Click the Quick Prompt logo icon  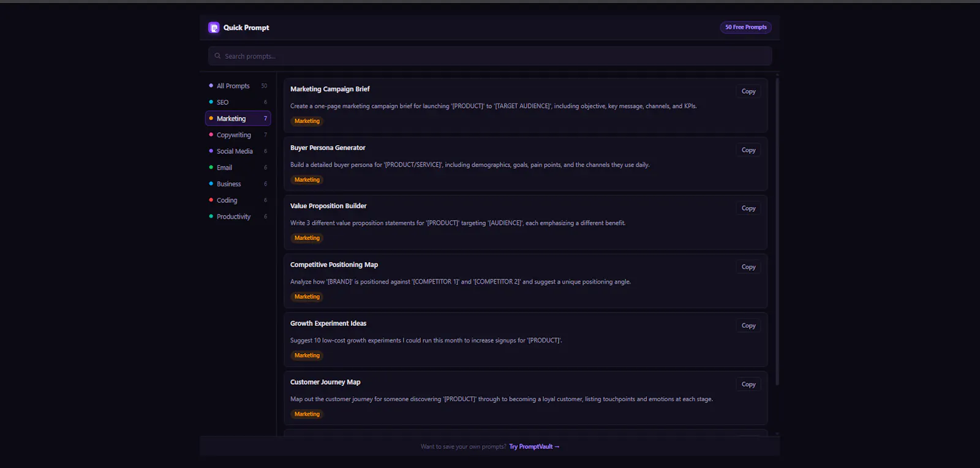pyautogui.click(x=214, y=28)
